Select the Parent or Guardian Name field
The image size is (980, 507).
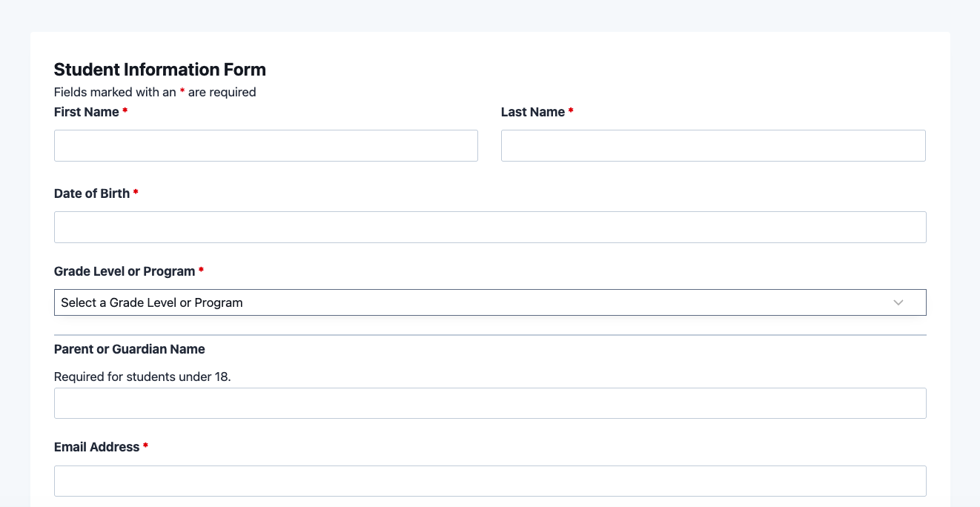pos(490,403)
